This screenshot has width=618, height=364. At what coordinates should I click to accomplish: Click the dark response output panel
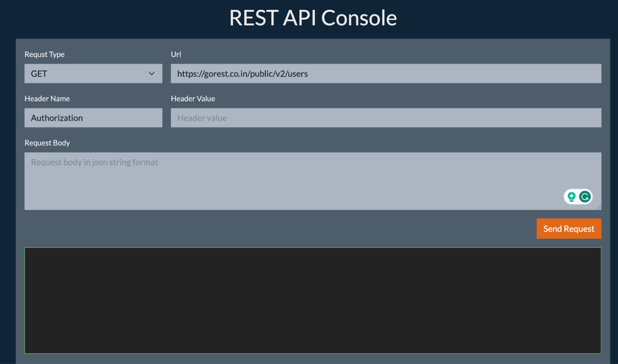(x=313, y=300)
